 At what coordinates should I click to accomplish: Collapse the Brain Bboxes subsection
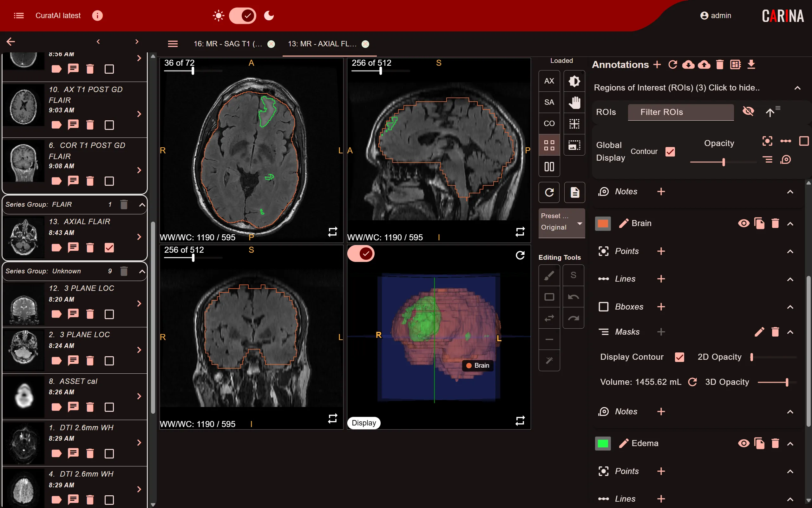[790, 307]
